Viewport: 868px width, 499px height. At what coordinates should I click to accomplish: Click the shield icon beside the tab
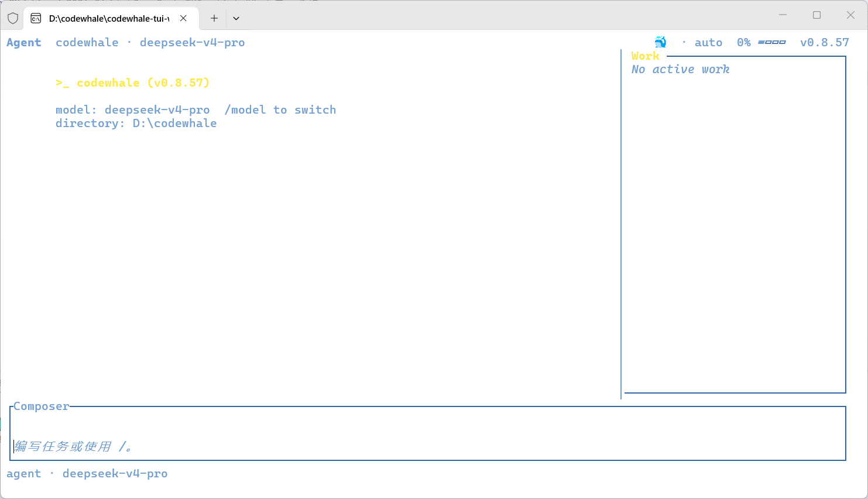(13, 18)
